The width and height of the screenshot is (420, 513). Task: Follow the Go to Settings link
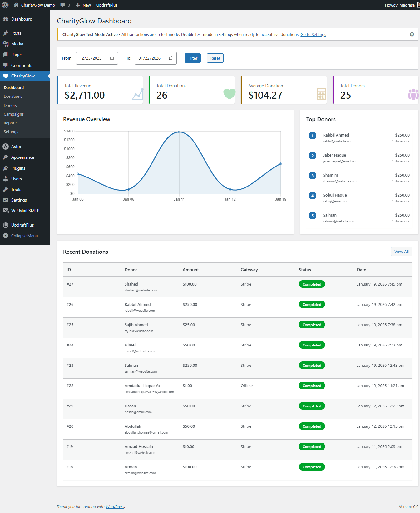click(x=313, y=35)
